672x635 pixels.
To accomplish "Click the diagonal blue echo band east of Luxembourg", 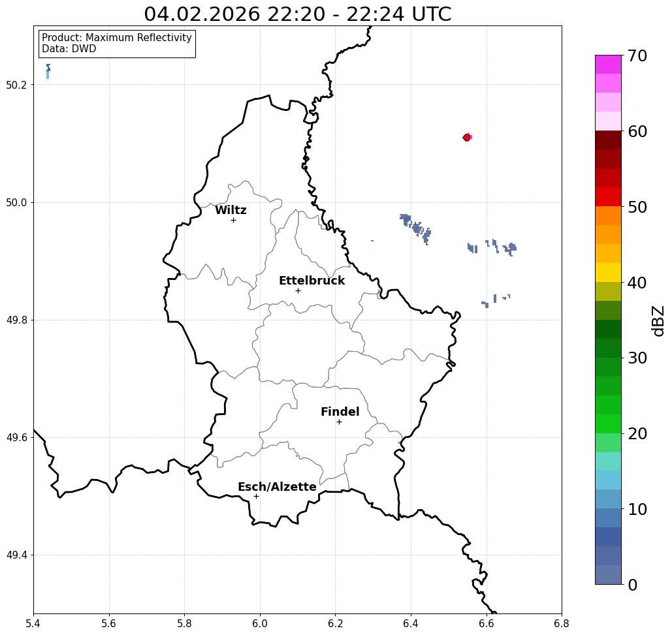I will (415, 229).
